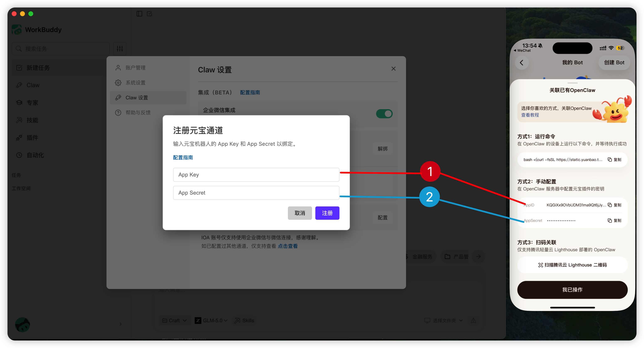Click into the App Key field
Viewport: 644px width, 348px height.
click(x=256, y=175)
